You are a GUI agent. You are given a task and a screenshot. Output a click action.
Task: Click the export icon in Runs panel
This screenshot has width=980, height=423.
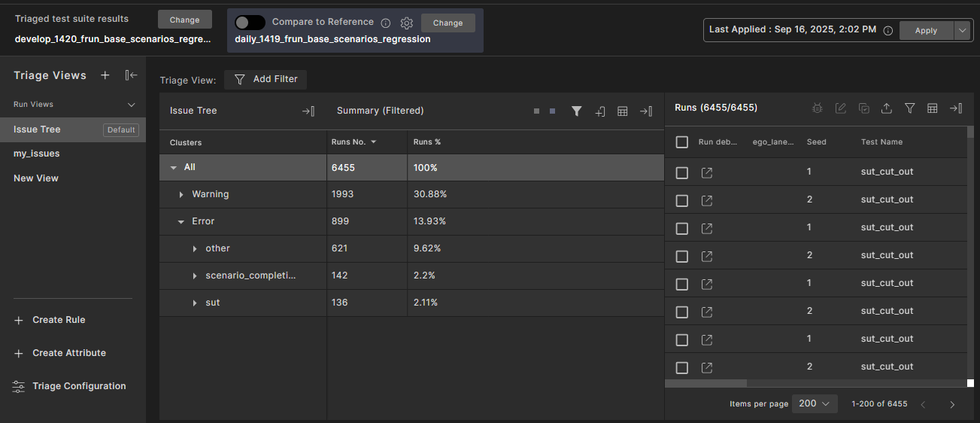(886, 108)
